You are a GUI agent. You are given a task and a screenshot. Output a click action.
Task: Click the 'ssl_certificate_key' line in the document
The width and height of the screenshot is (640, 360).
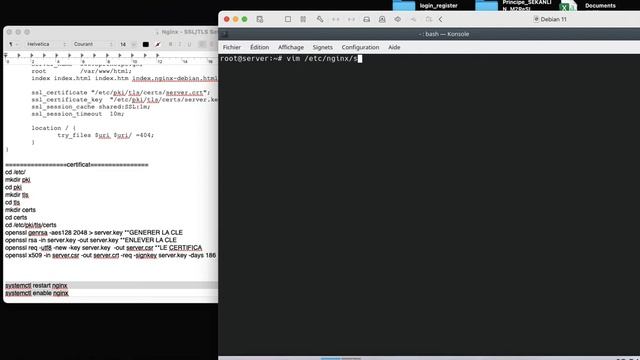[x=124, y=100]
